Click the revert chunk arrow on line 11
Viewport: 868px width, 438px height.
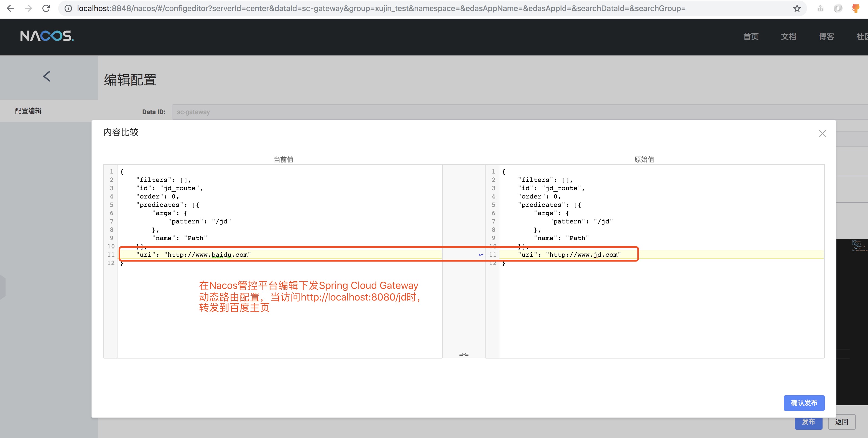[x=481, y=255]
